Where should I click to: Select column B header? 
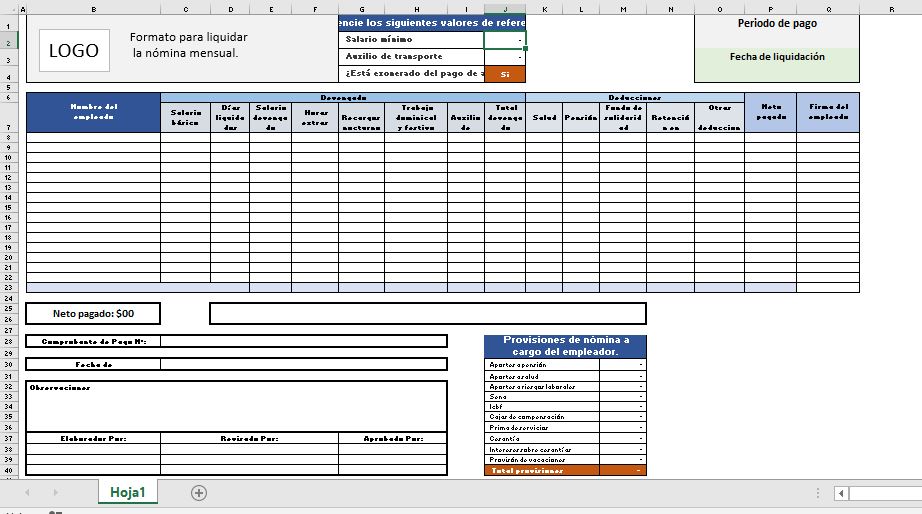point(93,9)
